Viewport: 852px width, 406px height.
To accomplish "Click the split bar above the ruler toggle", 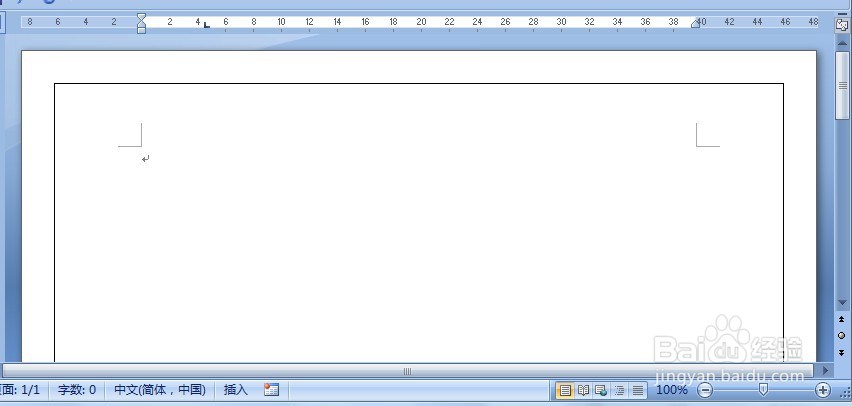I will [842, 14].
